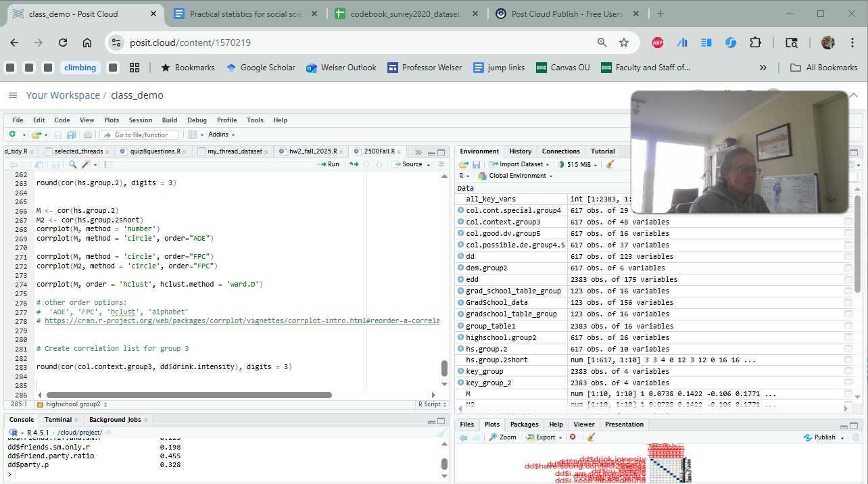
Task: Expand the dd data frame entry
Action: 461,256
